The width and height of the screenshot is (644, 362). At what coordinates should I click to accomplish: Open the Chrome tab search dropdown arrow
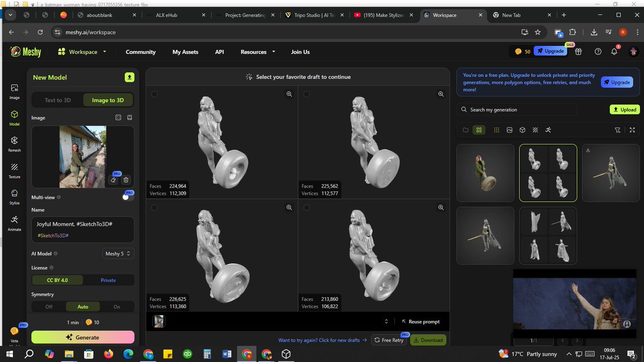coord(10,15)
